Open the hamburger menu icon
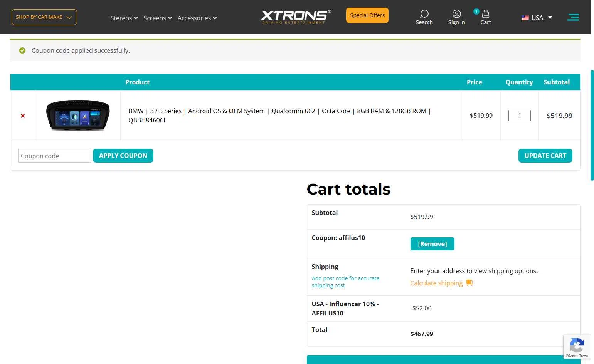This screenshot has height=364, width=594. tap(573, 17)
